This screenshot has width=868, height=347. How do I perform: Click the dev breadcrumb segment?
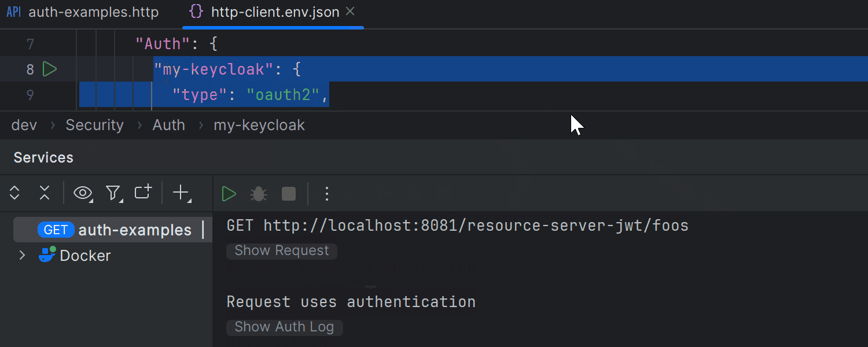pos(24,125)
